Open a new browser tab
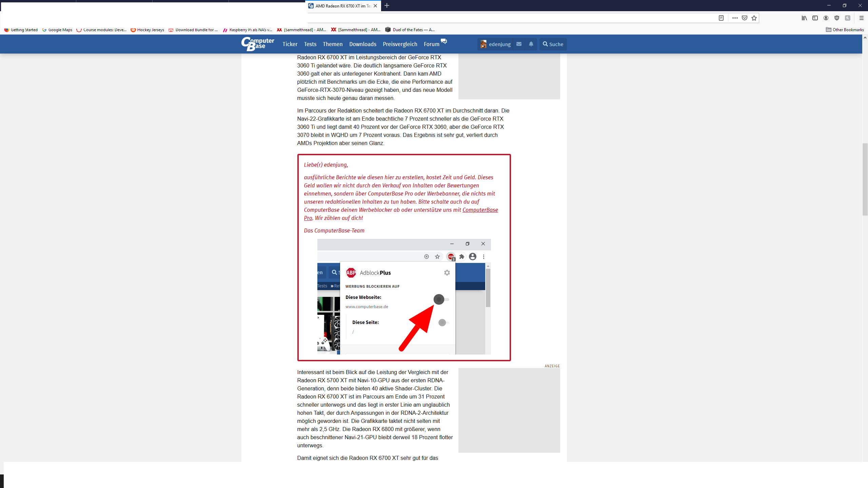The height and width of the screenshot is (488, 868). (387, 6)
